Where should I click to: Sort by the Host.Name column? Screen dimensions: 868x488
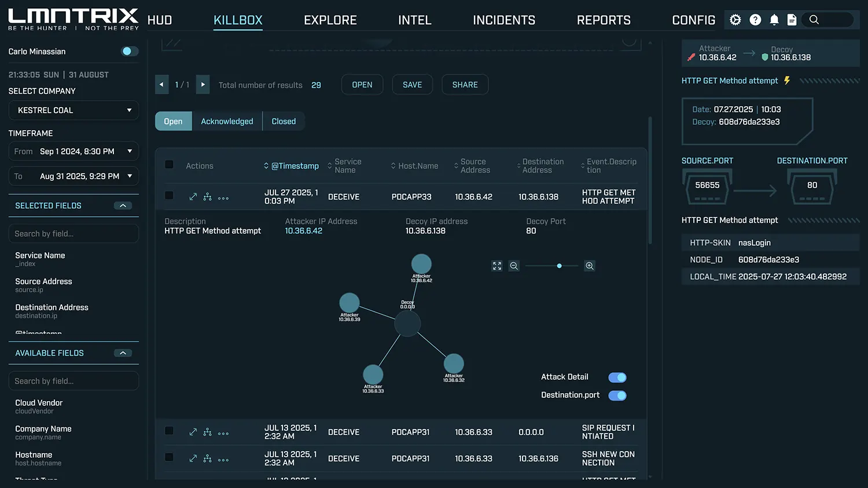tap(414, 166)
